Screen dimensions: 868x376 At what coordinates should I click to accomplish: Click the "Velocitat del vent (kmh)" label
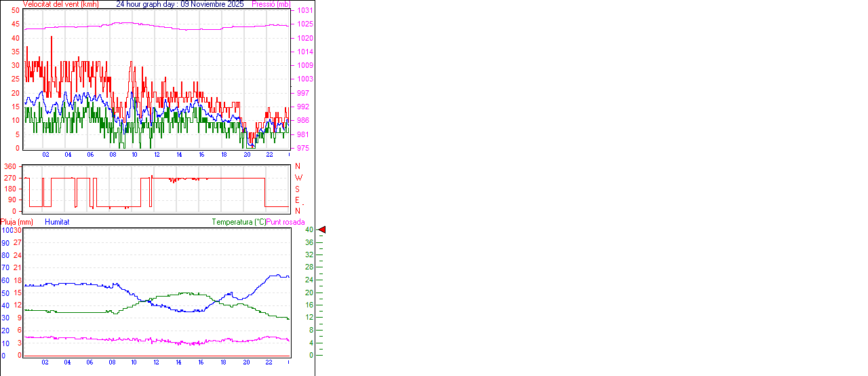pyautogui.click(x=60, y=4)
